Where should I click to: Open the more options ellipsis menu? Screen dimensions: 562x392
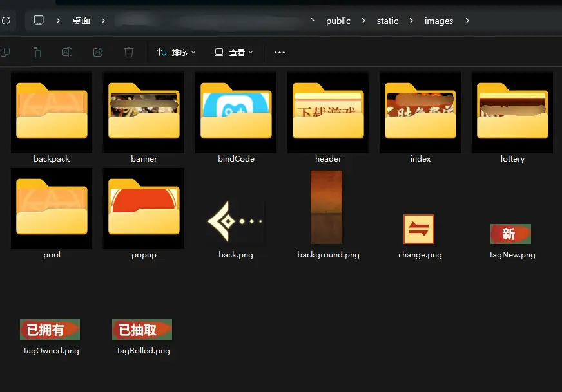click(x=280, y=52)
